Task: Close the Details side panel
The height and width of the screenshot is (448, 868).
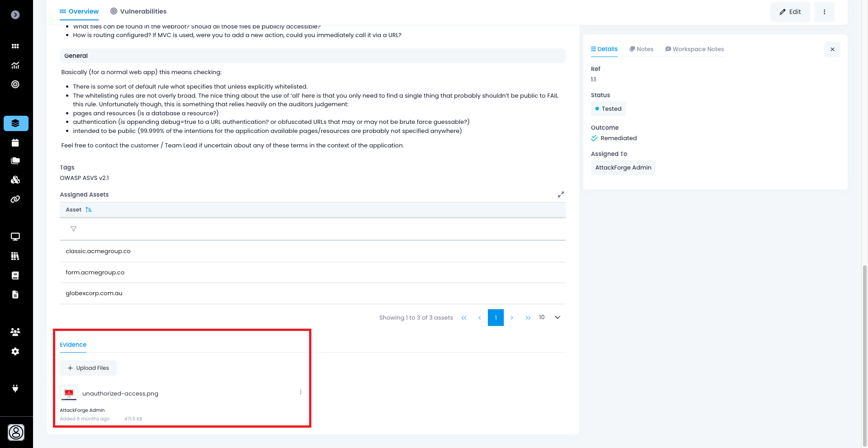Action: (x=832, y=49)
